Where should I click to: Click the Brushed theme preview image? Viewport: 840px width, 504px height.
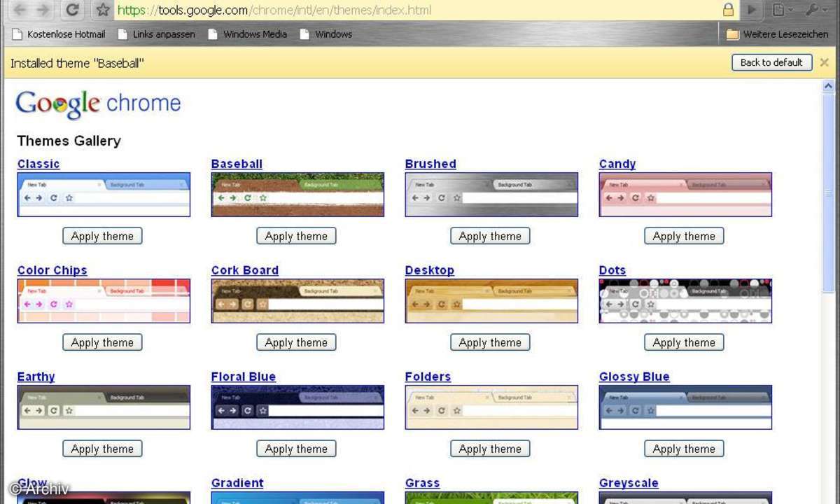click(491, 195)
